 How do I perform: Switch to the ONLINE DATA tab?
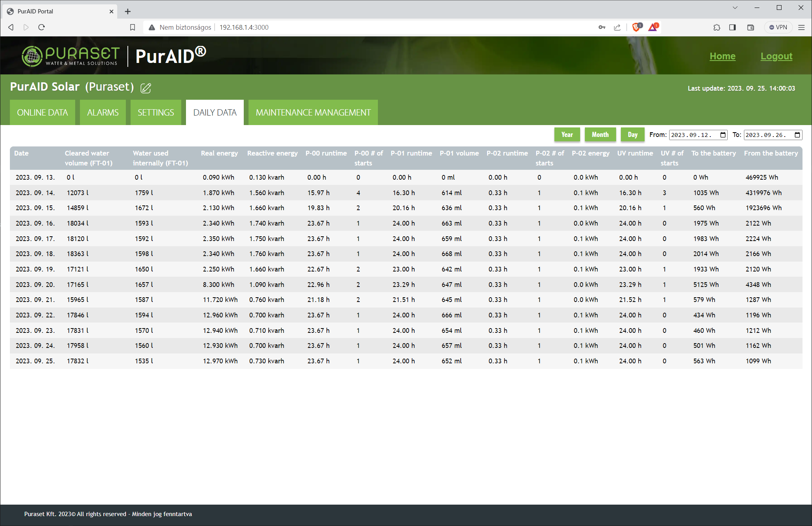[42, 112]
